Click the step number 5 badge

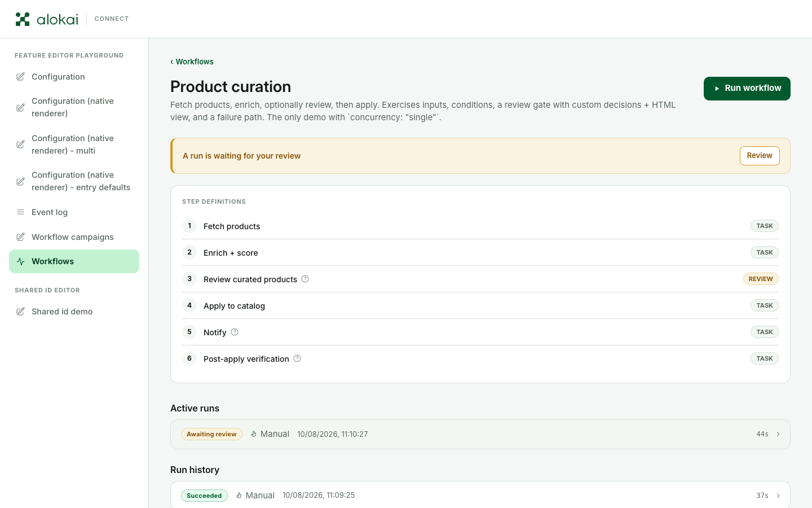[x=189, y=332]
